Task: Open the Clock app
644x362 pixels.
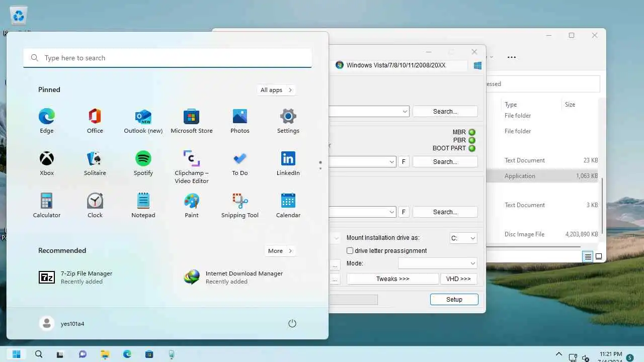Action: [x=95, y=206]
